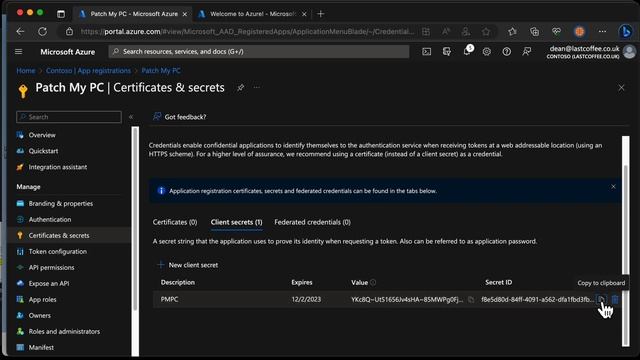Select the Patch My PC browser tab
The width and height of the screenshot is (640, 360).
point(133,14)
